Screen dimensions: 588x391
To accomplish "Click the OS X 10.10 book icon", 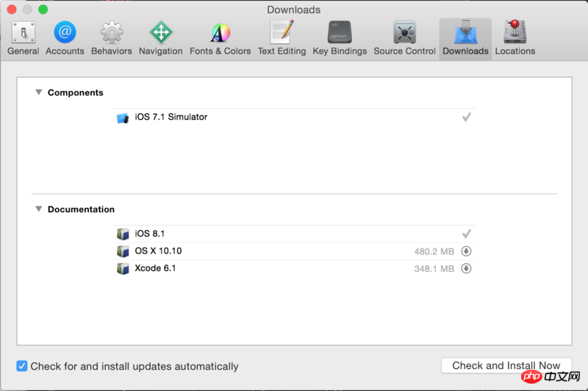I will [123, 251].
